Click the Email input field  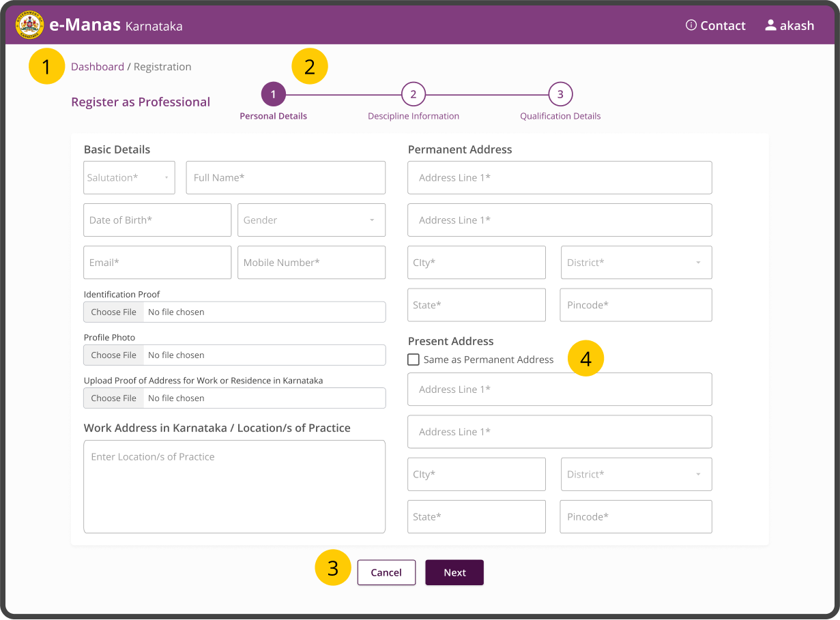coord(158,263)
